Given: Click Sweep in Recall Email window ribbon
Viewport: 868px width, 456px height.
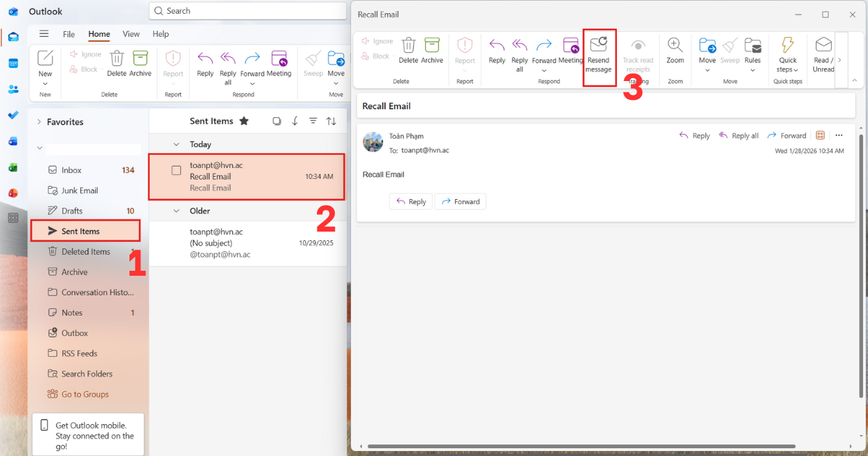Looking at the screenshot, I should click(730, 51).
